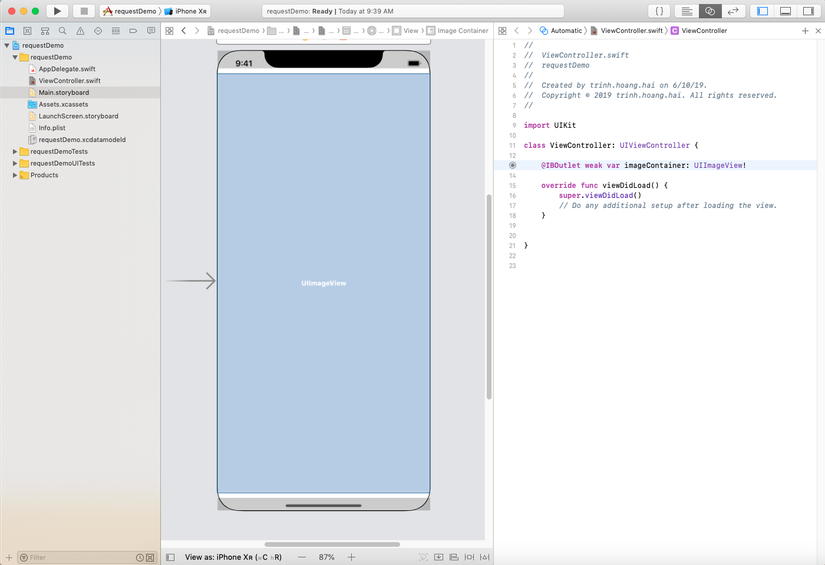This screenshot has height=565, width=825.
Task: Click the zoom out minus button
Action: [301, 557]
